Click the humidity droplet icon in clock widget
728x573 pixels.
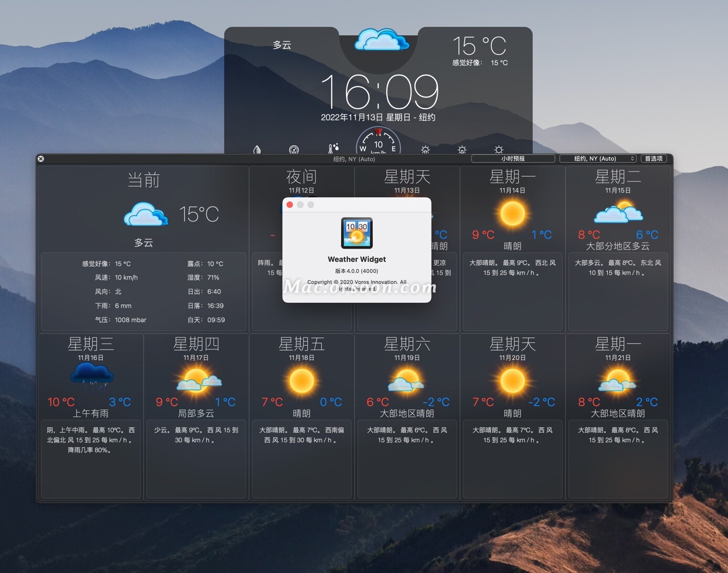pyautogui.click(x=257, y=150)
